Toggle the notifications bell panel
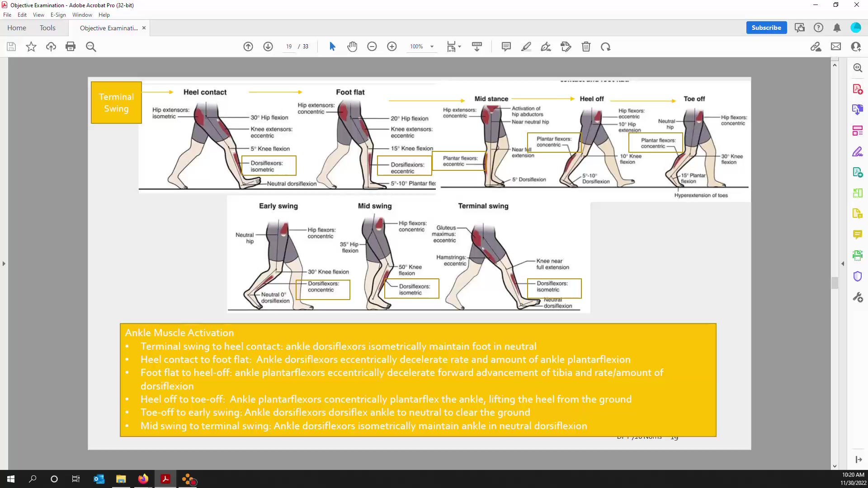868x488 pixels. pos(837,28)
